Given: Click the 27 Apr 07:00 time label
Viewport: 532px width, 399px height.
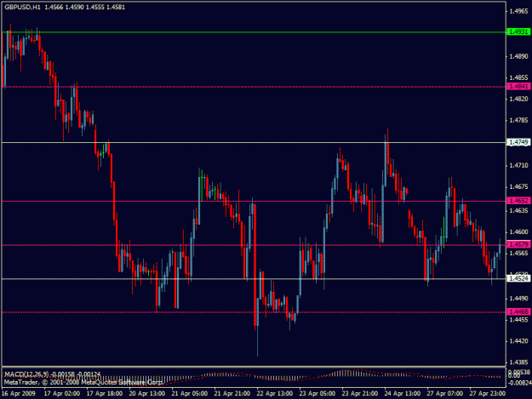Looking at the screenshot, I should point(445,394).
